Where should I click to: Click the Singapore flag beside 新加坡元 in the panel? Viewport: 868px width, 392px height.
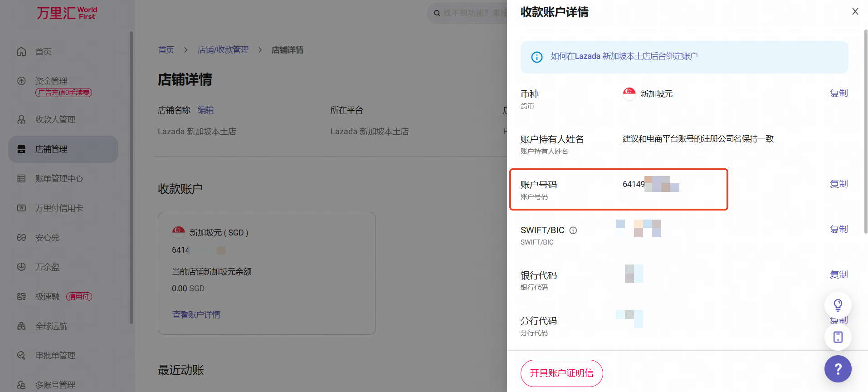629,94
